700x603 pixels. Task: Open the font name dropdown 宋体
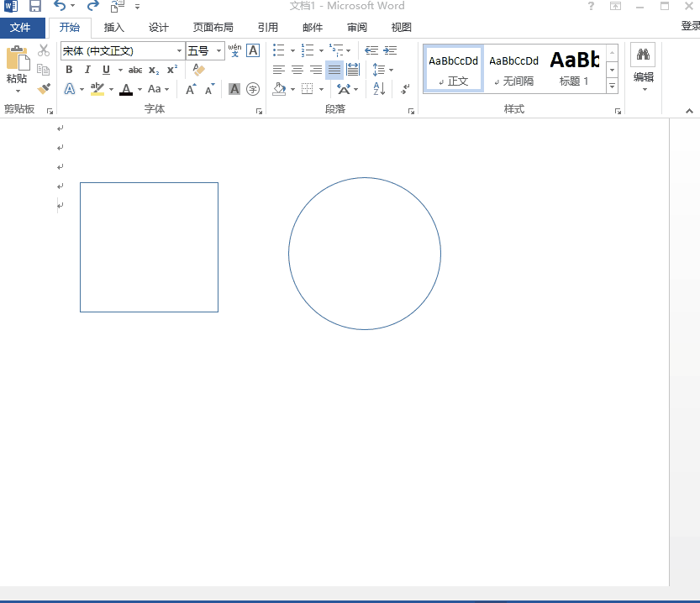coord(179,51)
